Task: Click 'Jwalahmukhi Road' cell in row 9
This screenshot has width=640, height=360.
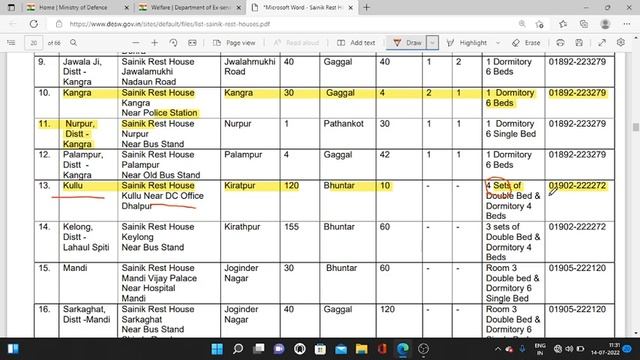Action: pos(250,67)
